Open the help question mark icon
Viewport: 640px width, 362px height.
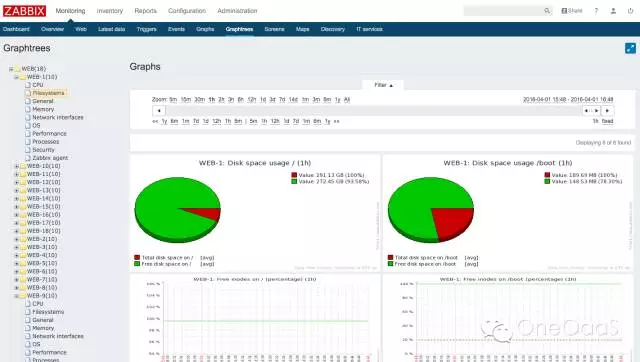pyautogui.click(x=596, y=11)
